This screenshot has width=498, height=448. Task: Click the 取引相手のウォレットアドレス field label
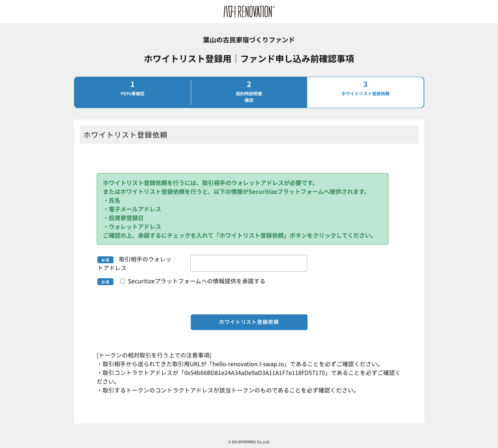coord(134,264)
